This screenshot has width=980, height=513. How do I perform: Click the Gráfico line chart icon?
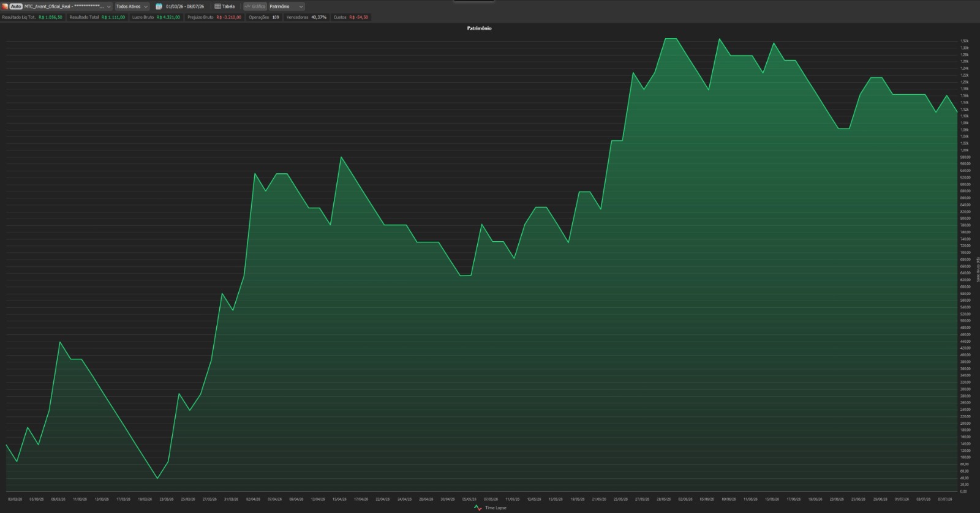pyautogui.click(x=247, y=6)
